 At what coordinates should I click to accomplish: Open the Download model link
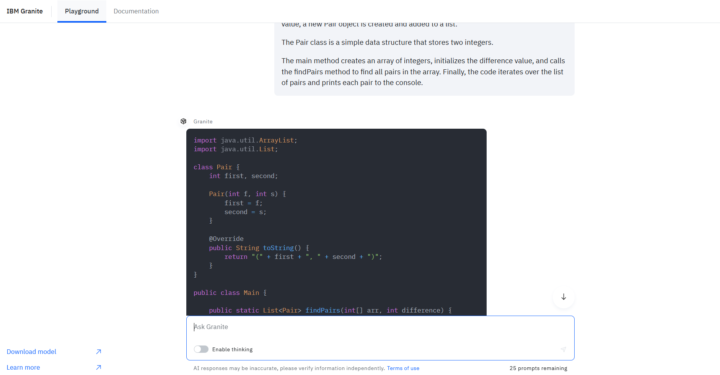tap(31, 352)
